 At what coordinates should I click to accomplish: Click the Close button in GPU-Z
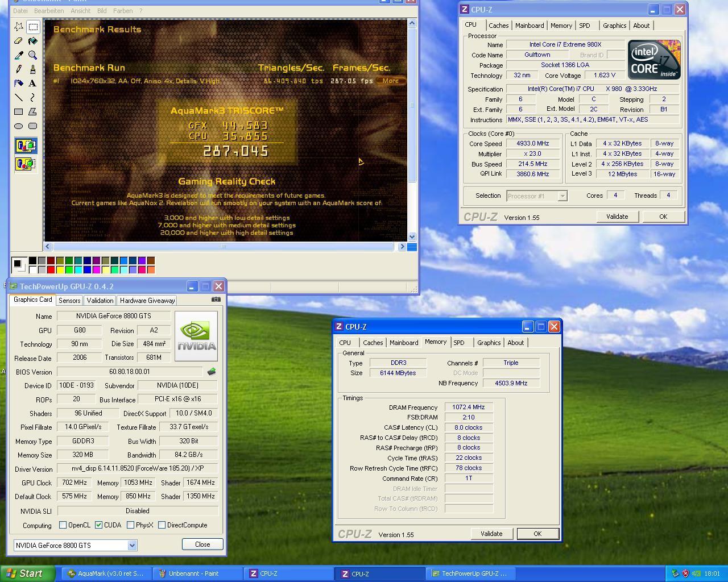pyautogui.click(x=202, y=544)
